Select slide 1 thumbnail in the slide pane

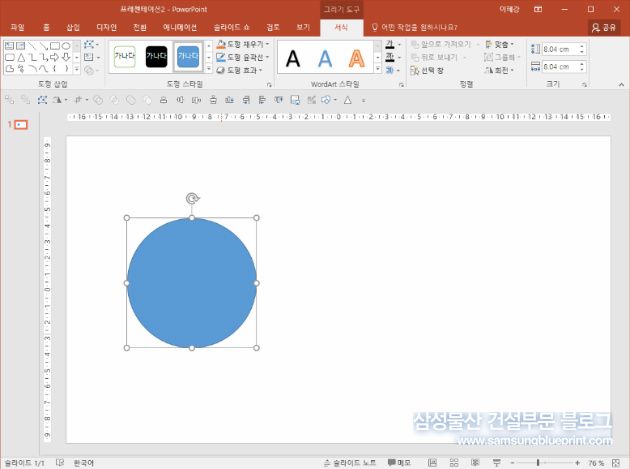coord(21,125)
